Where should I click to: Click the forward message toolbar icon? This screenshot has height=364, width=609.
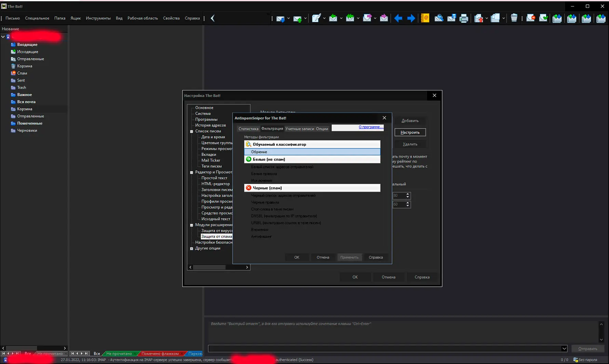click(x=367, y=18)
